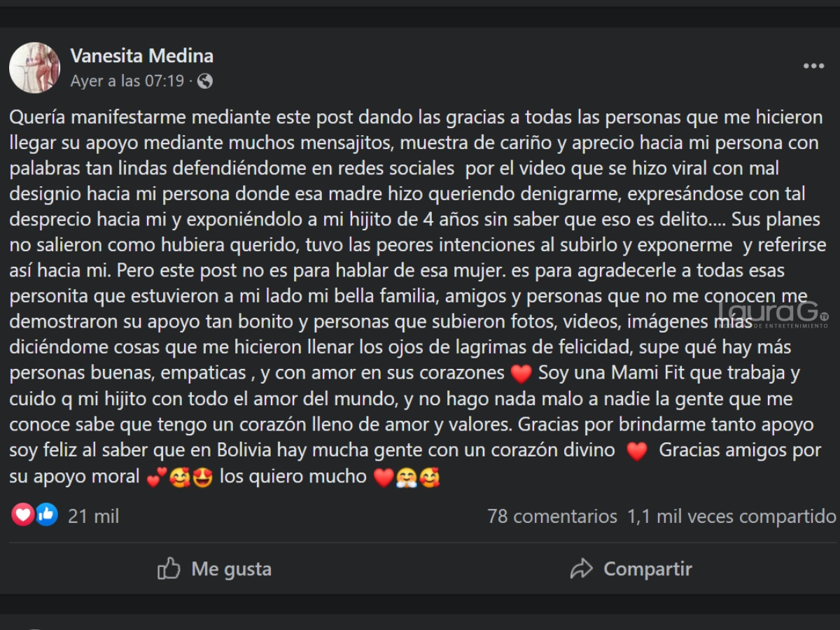
Task: Open the three-dot post options menu
Action: (x=813, y=66)
